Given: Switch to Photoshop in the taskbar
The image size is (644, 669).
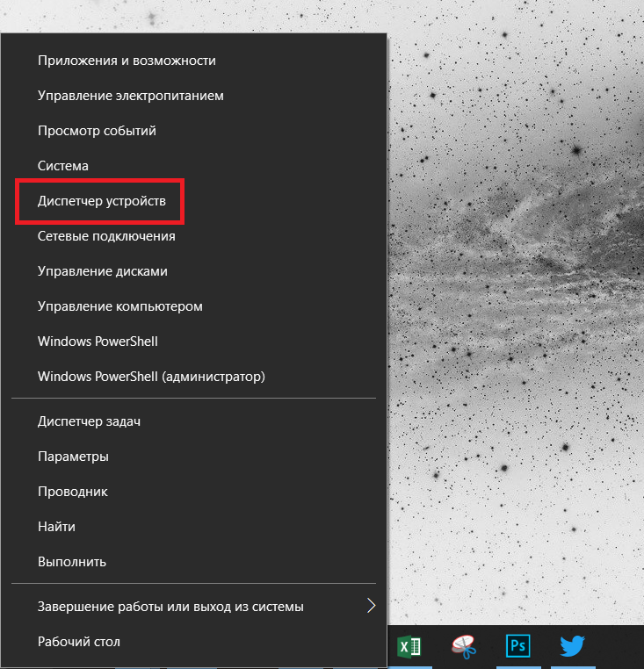Looking at the screenshot, I should coord(518,646).
